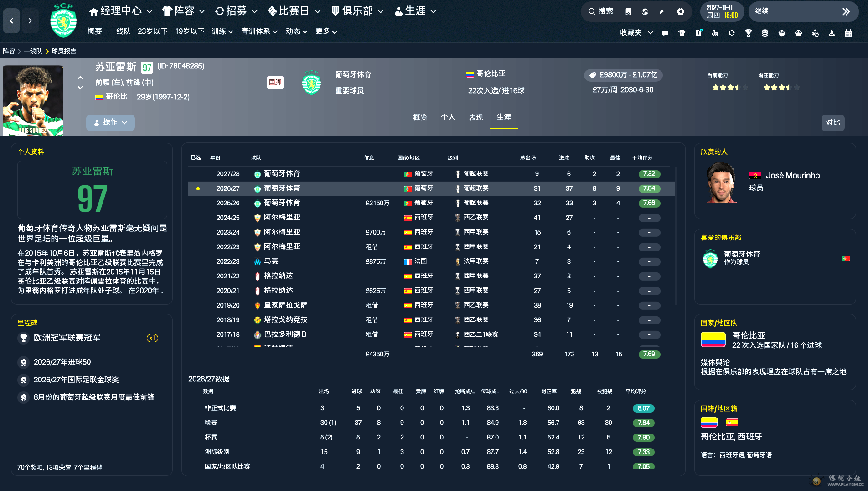The image size is (868, 491).
Task: Open the 收藏夹 favorites dropdown
Action: 636,33
